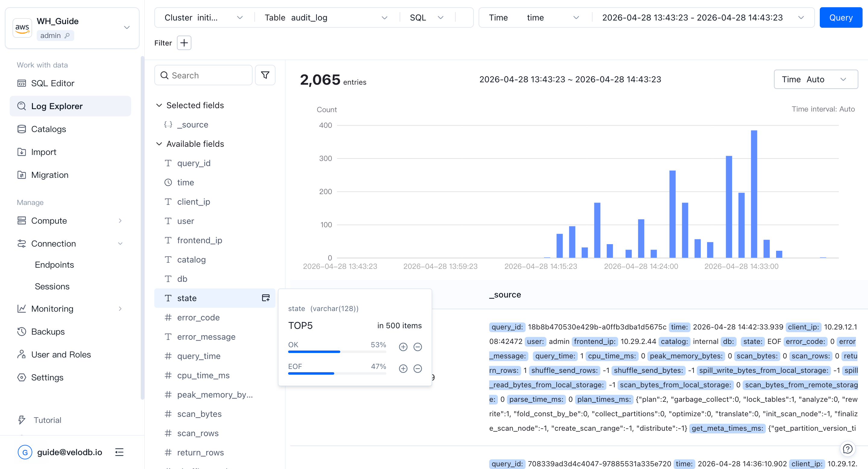This screenshot has height=469, width=868.
Task: Include EOF value with plus circle icon
Action: point(403,368)
